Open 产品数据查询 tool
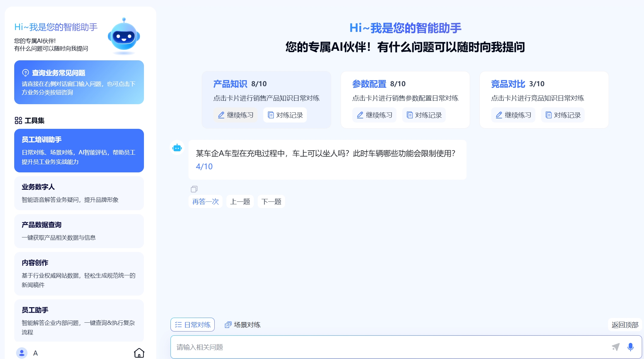 click(x=79, y=231)
